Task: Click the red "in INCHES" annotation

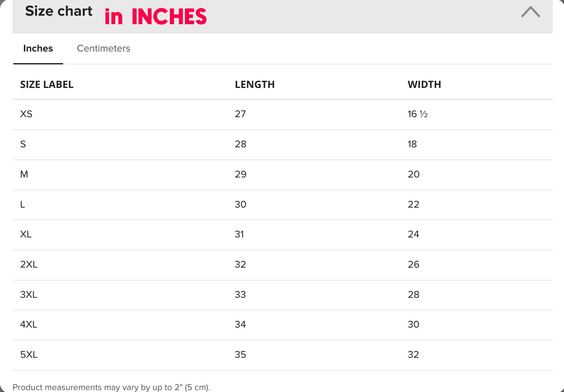Action: pos(156,17)
